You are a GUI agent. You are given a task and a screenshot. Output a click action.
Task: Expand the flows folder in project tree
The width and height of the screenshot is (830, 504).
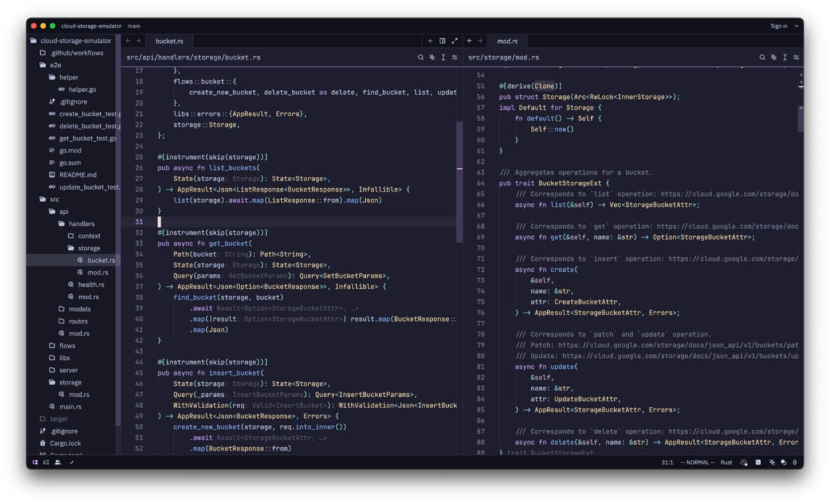[x=67, y=346]
